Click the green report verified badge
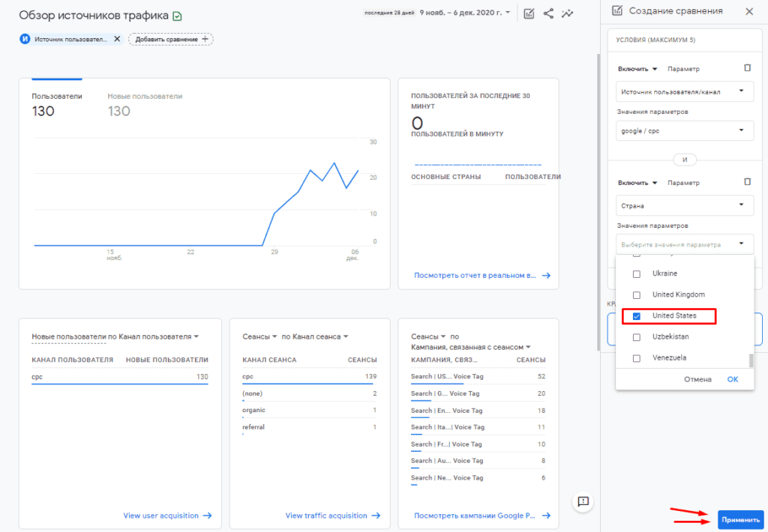Viewport: 768px width, 532px height. point(177,16)
